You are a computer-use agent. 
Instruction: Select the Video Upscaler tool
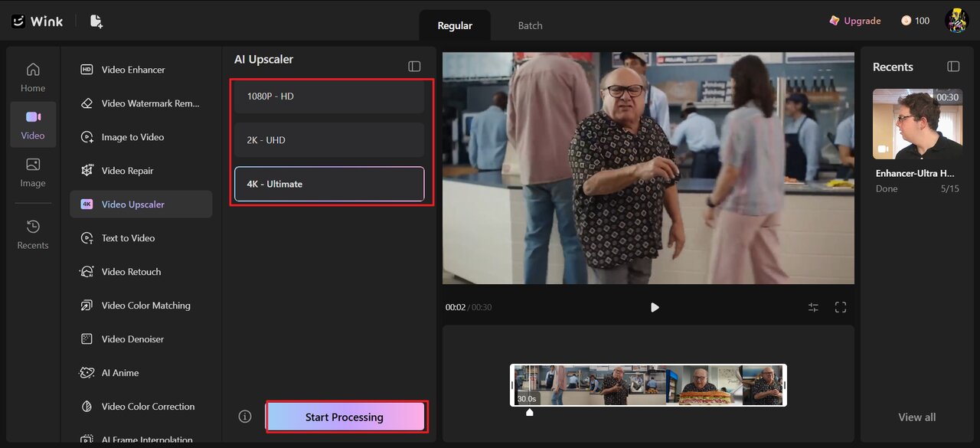tap(141, 204)
